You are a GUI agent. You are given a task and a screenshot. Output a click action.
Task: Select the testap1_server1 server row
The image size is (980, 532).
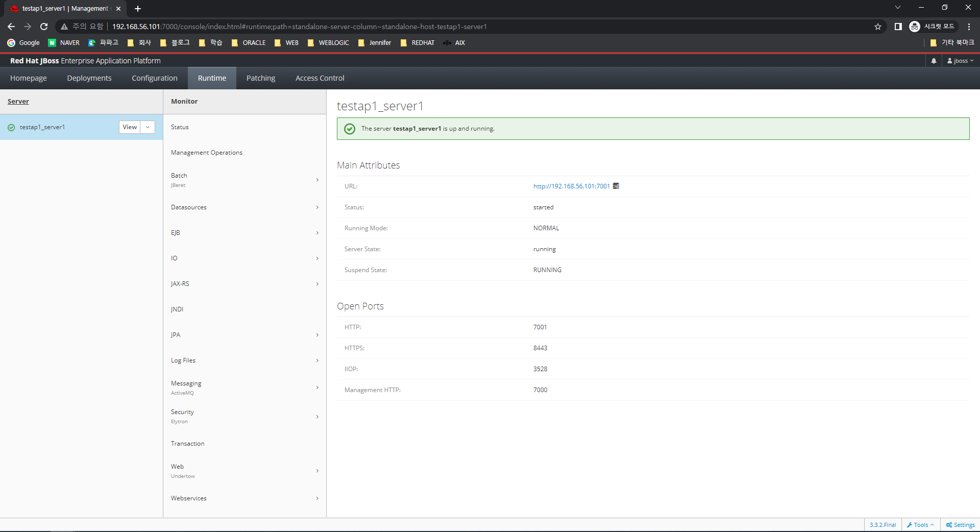click(x=81, y=127)
